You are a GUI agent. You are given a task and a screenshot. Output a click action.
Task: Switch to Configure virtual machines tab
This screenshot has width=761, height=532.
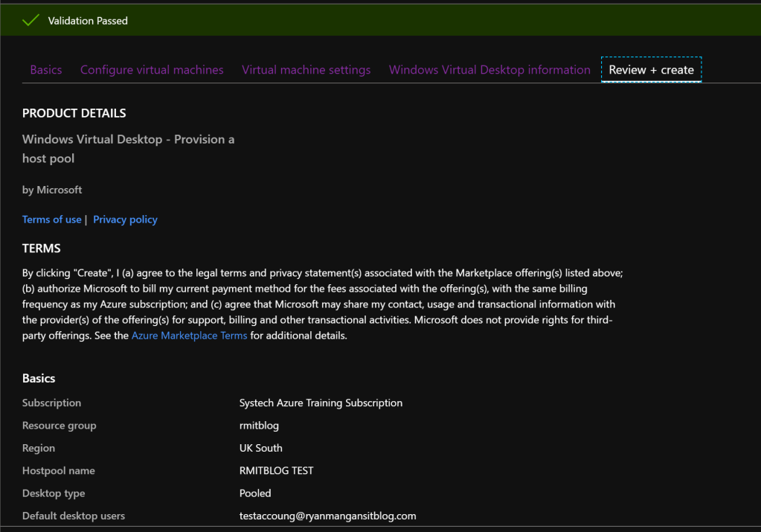(x=152, y=70)
